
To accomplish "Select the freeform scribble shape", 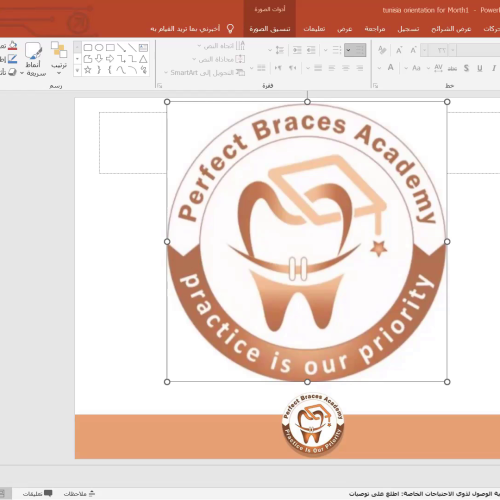I will click(144, 70).
